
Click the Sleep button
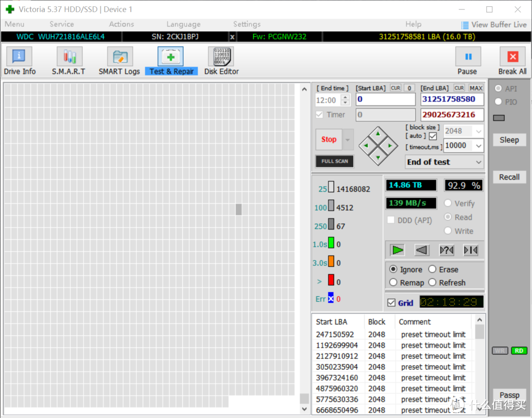click(509, 140)
